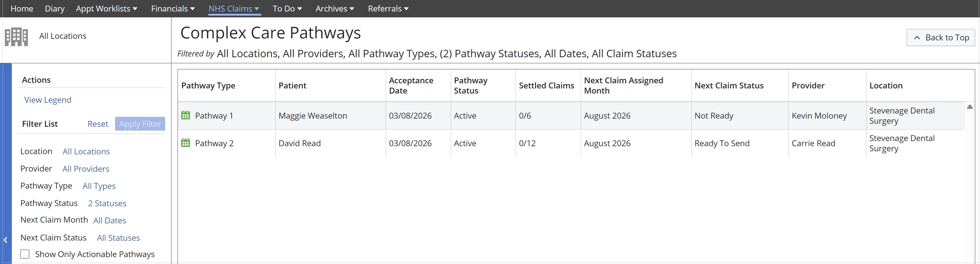This screenshot has height=264, width=980.
Task: Enable Show Only Actionable Pathways checkbox
Action: (25, 254)
